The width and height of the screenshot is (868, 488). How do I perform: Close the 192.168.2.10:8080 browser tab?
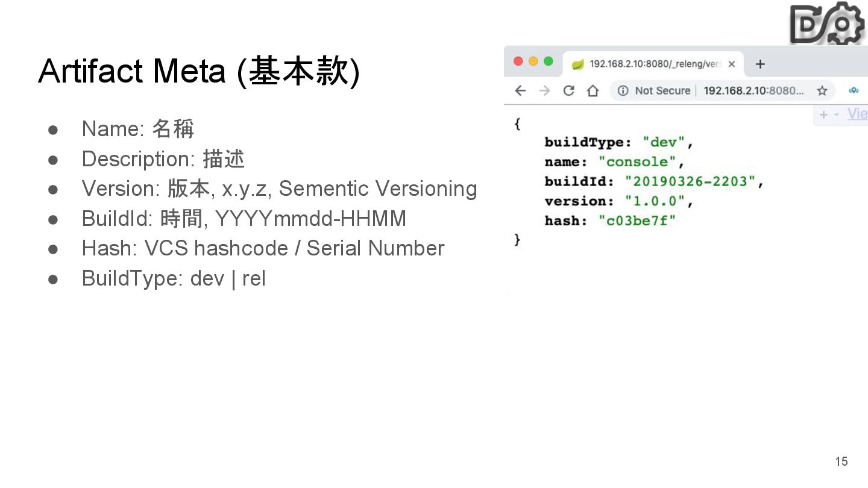[x=731, y=64]
